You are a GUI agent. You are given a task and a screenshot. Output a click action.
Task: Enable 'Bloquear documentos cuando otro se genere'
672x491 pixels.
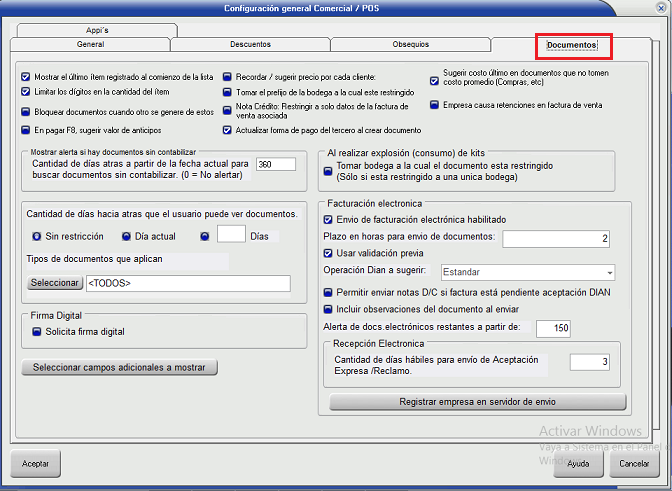(x=25, y=112)
